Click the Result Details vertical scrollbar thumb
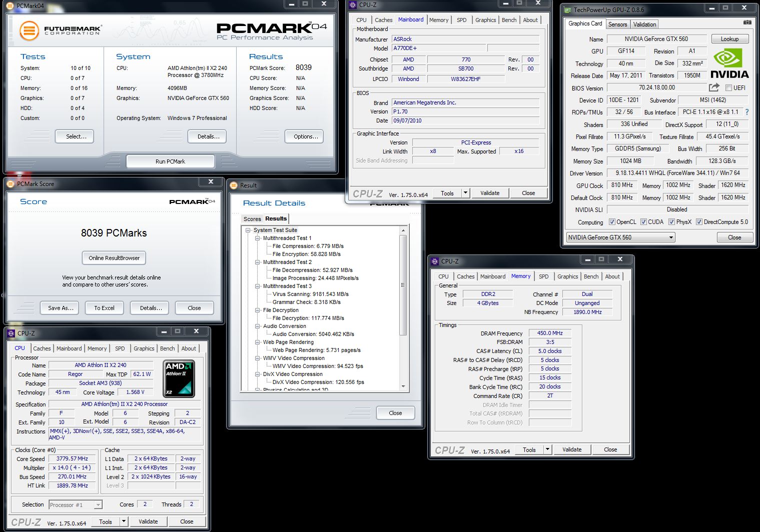Viewport: 760px width, 532px height. pos(403,285)
